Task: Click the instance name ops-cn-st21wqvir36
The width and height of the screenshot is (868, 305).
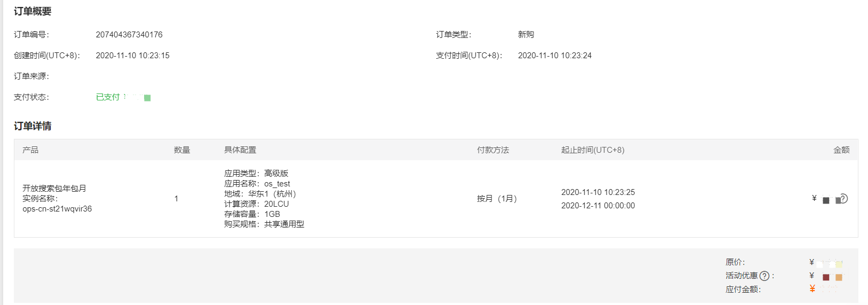Action: click(x=57, y=209)
